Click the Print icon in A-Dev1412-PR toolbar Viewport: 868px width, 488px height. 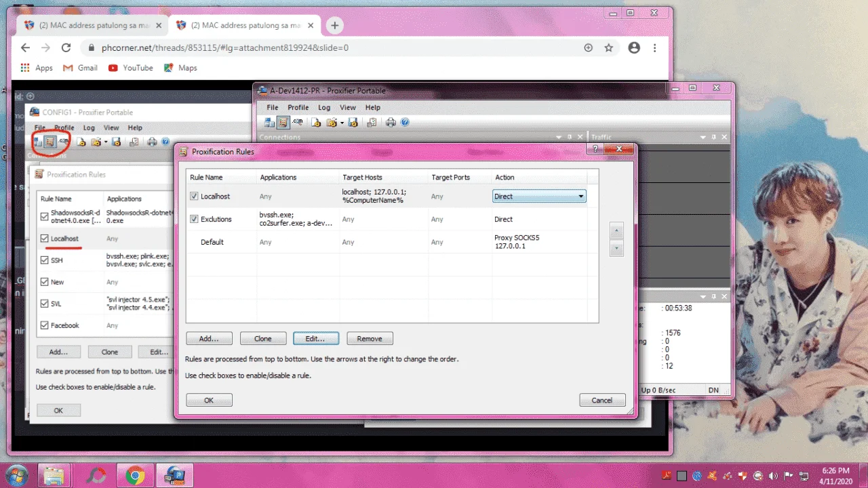pyautogui.click(x=391, y=123)
